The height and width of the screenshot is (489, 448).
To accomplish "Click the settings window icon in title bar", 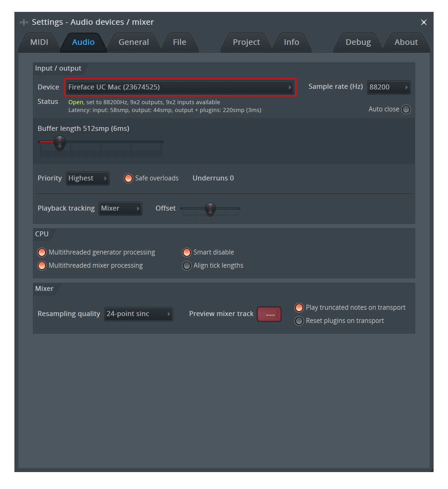I will 24,22.
